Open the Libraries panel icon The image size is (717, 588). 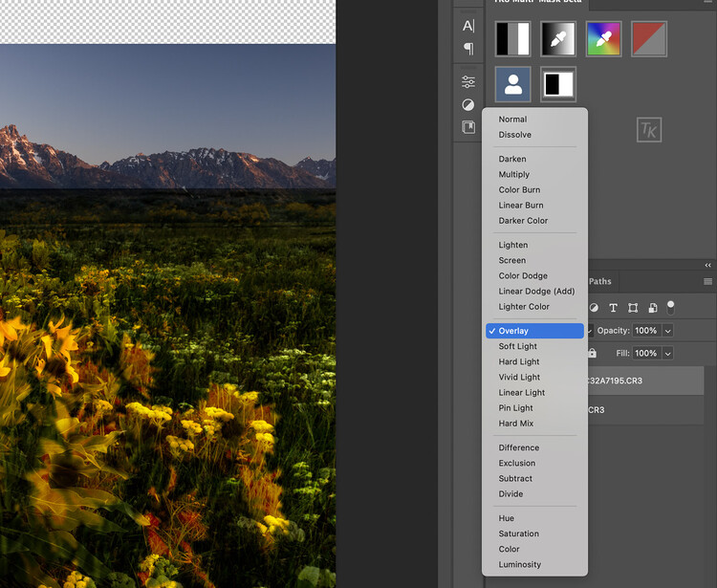click(x=468, y=127)
